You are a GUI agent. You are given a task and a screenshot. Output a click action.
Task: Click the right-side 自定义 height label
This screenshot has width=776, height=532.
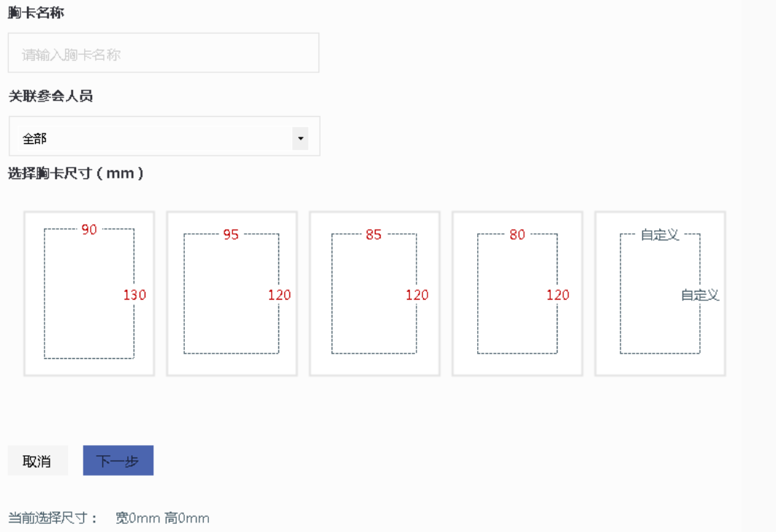point(700,295)
